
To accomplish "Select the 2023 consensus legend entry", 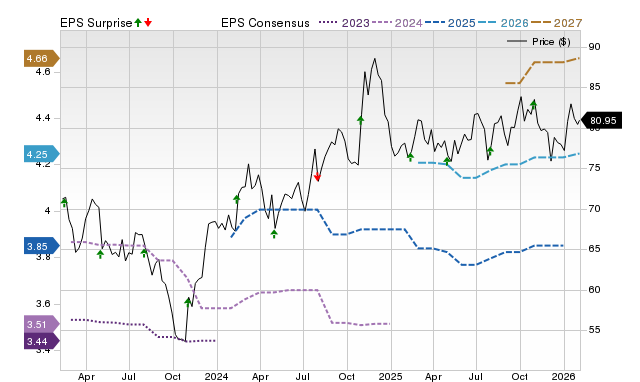I will coord(344,23).
